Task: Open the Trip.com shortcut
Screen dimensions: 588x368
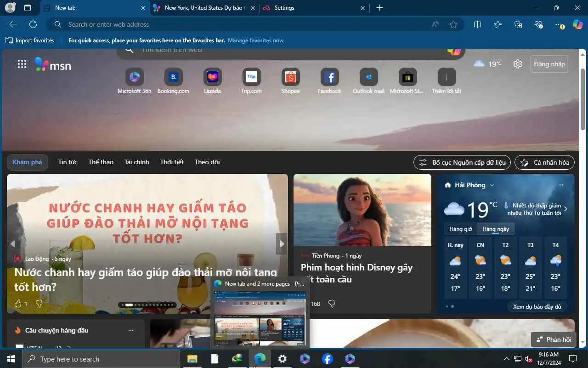Action: [251, 81]
